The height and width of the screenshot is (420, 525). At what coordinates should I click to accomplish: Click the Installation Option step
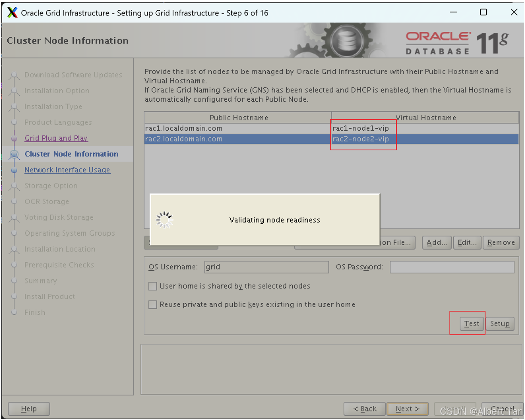[x=57, y=91]
